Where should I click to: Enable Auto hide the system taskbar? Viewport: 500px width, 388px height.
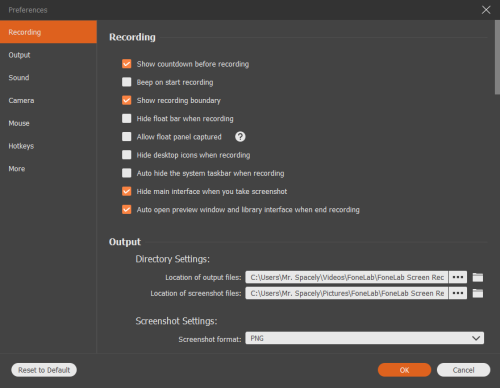[x=127, y=173]
